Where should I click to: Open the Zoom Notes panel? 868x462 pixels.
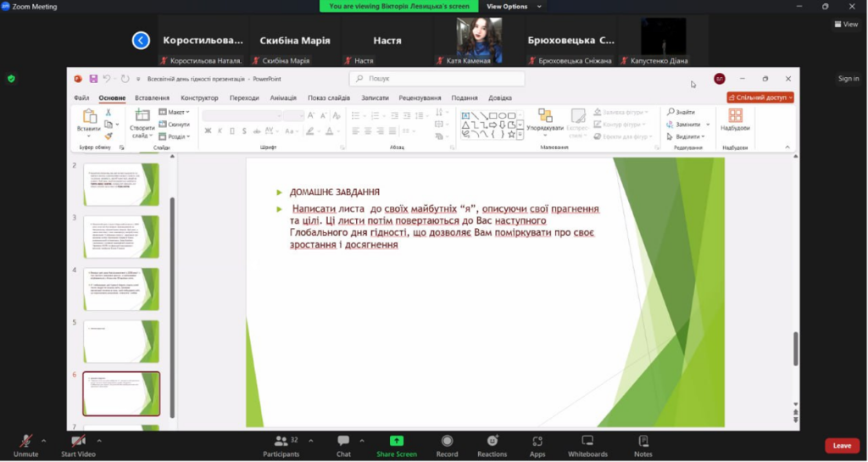pyautogui.click(x=643, y=443)
